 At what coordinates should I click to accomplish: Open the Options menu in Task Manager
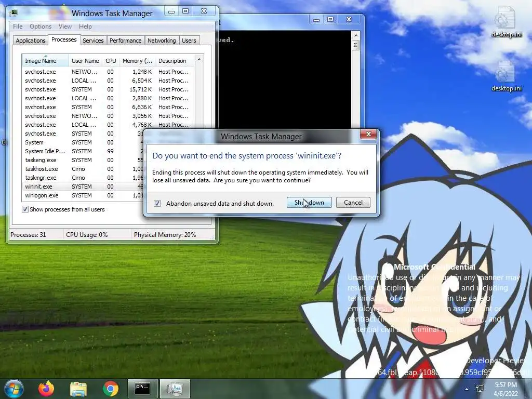pos(41,26)
